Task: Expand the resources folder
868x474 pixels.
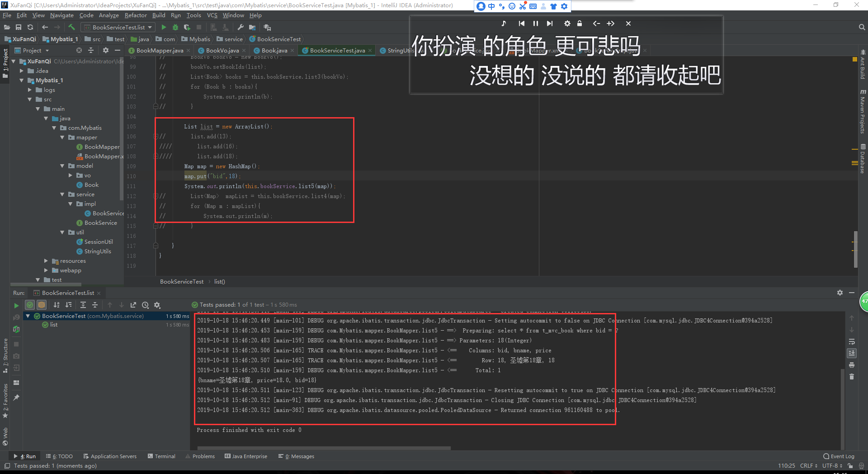Action: 46,261
